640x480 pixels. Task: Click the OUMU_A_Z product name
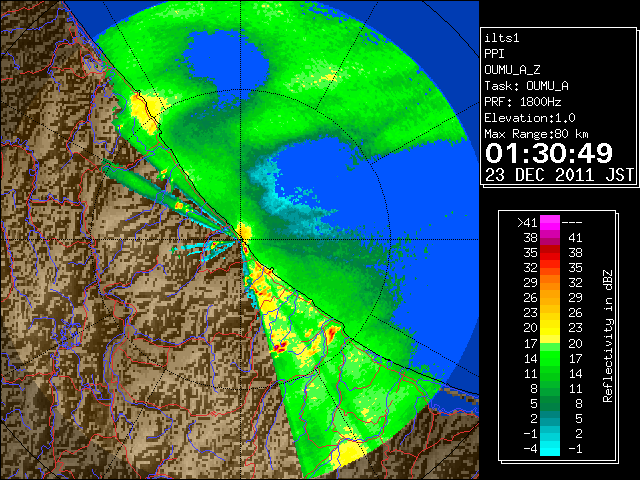pos(512,70)
